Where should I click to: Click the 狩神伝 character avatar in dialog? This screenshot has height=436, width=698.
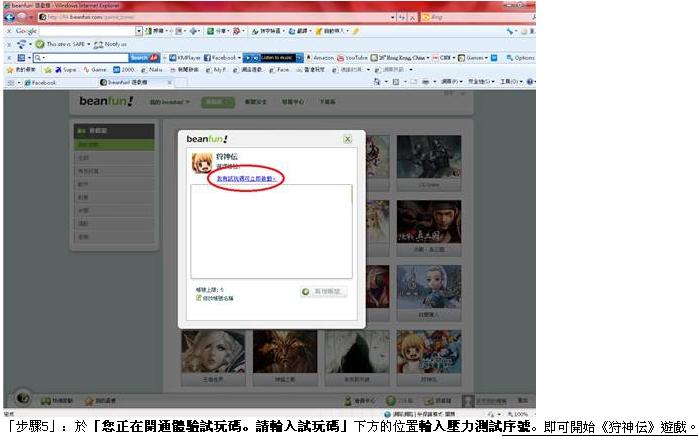pyautogui.click(x=202, y=163)
